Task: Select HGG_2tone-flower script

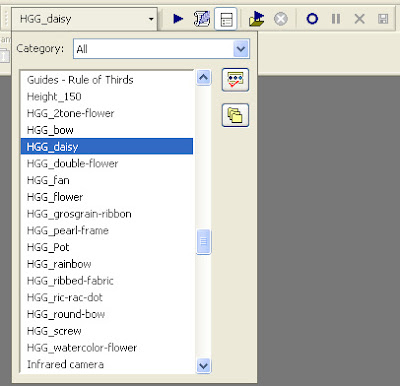Action: pos(107,113)
